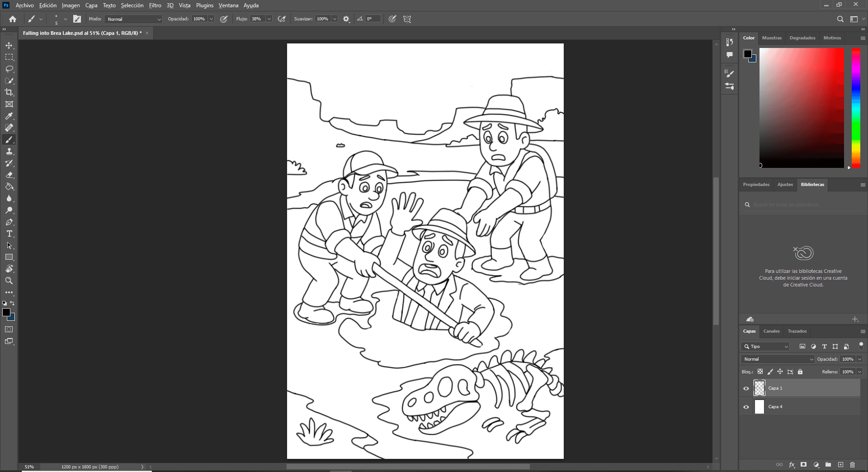Open the layer blend mode Normal dropdown
868x472 pixels.
778,359
